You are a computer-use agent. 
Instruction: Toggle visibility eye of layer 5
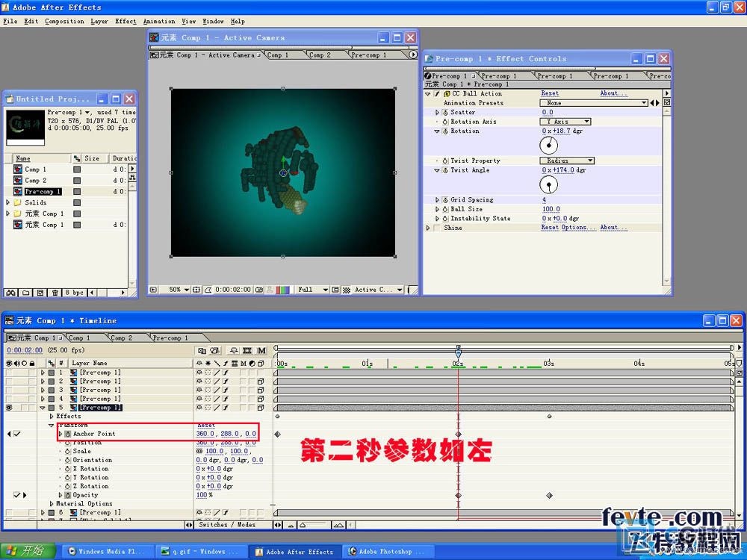pyautogui.click(x=9, y=408)
